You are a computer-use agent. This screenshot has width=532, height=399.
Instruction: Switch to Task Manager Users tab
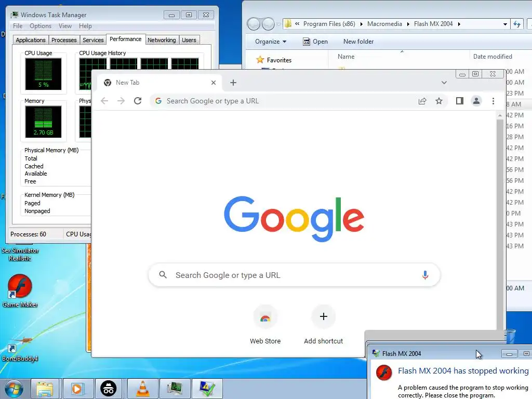point(189,40)
